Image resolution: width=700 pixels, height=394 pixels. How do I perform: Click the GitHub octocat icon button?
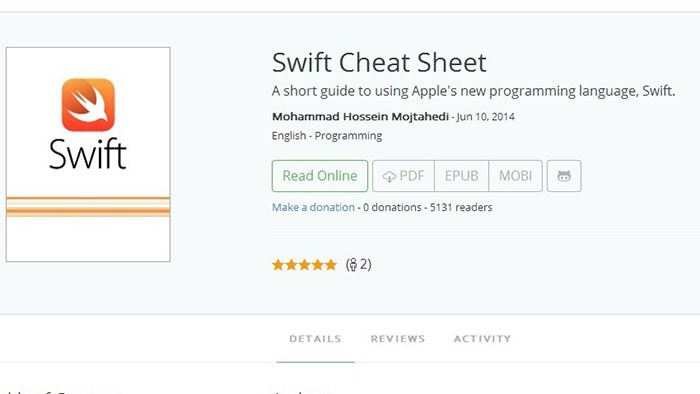pos(564,176)
